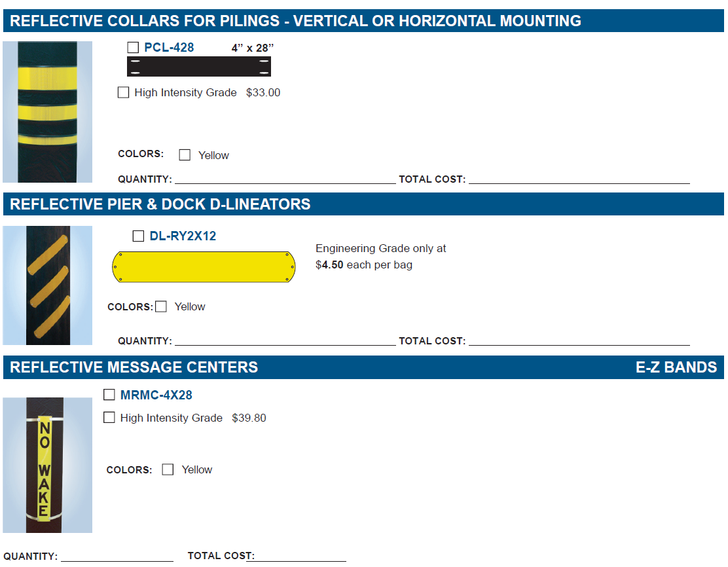Click the E-Z BANDS header label

676,367
